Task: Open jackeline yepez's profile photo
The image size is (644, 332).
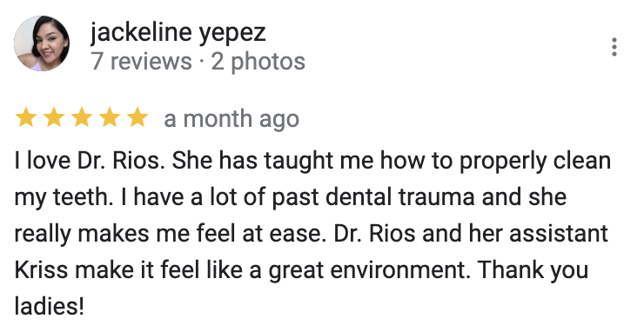Action: point(42,43)
